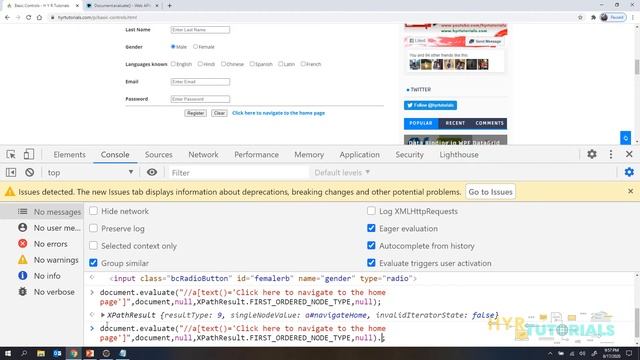This screenshot has height=360, width=640.
Task: Dismiss the Issues detected banner
Action: pos(631,191)
